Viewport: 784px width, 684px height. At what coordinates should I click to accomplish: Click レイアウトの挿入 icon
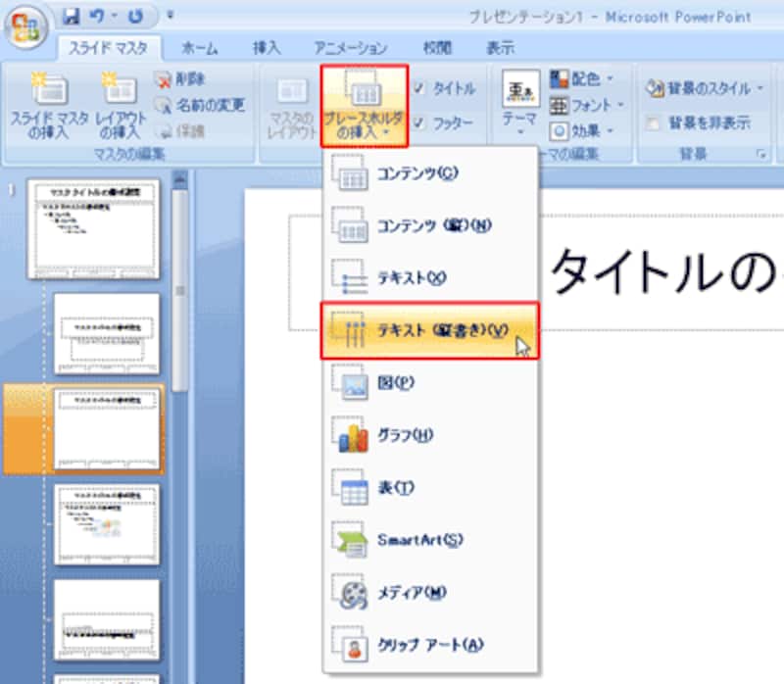click(x=120, y=91)
